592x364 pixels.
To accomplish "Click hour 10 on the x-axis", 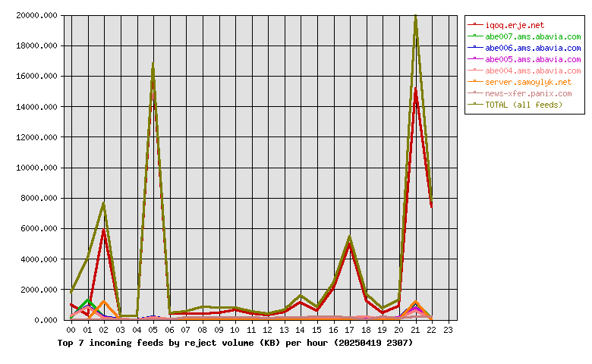I will 235,330.
